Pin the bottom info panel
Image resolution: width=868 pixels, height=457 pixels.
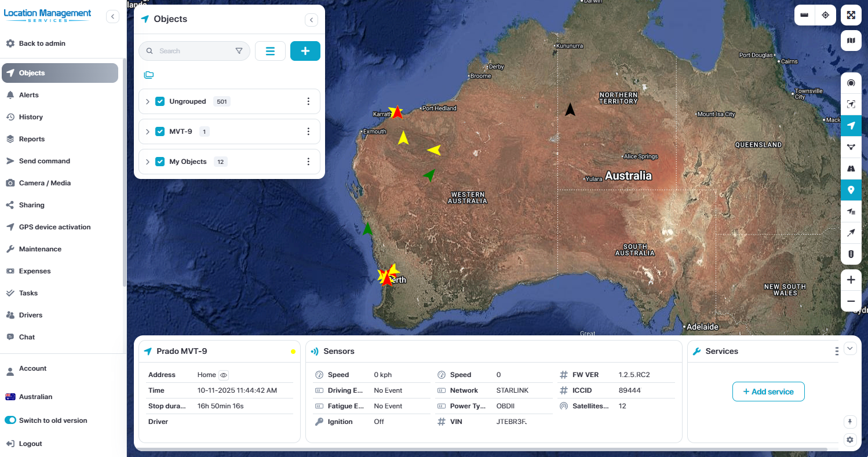coord(850,421)
